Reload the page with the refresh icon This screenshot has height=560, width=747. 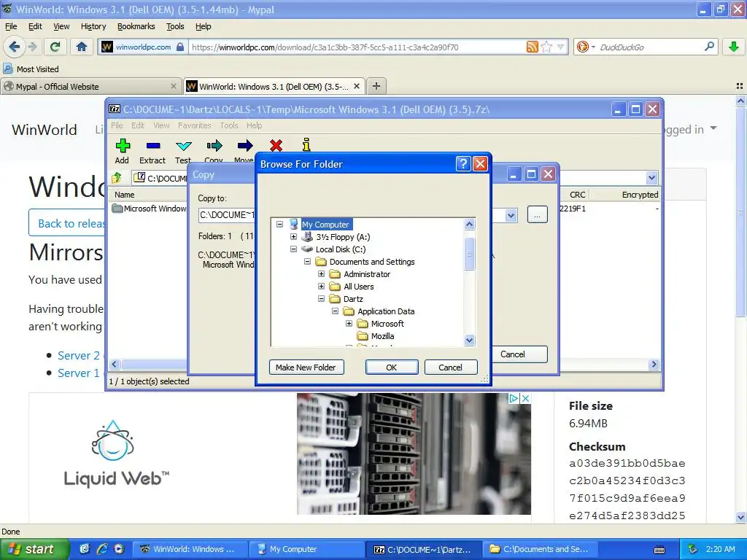(x=55, y=47)
